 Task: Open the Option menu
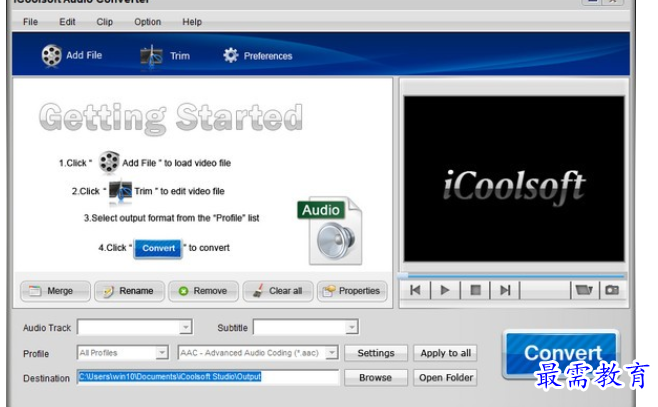147,22
